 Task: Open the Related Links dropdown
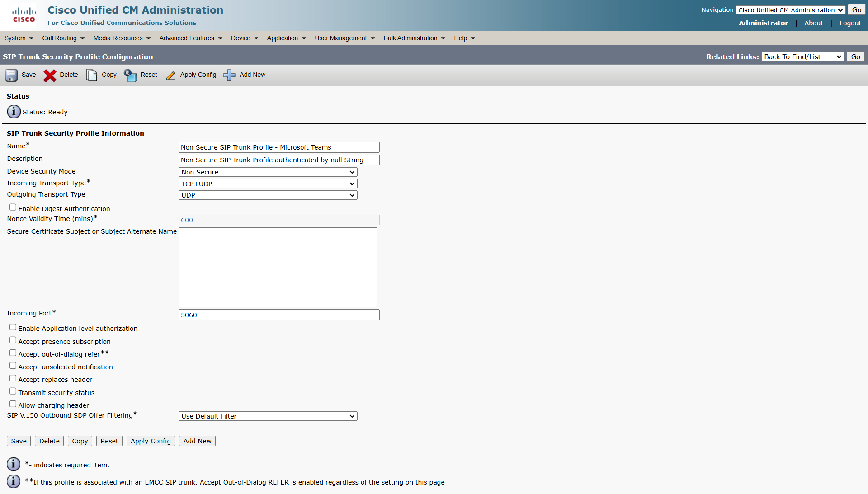(x=803, y=56)
